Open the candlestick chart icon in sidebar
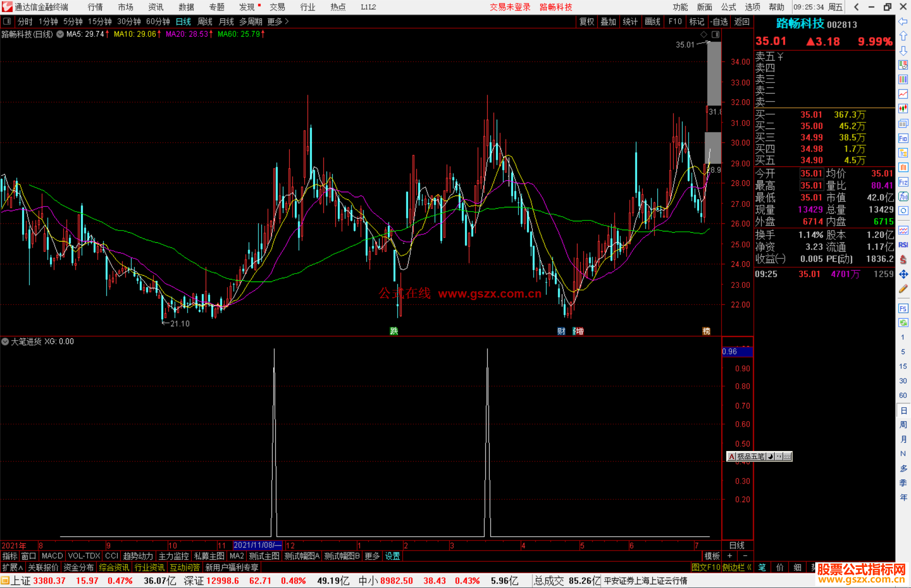911x588 pixels. pyautogui.click(x=903, y=108)
